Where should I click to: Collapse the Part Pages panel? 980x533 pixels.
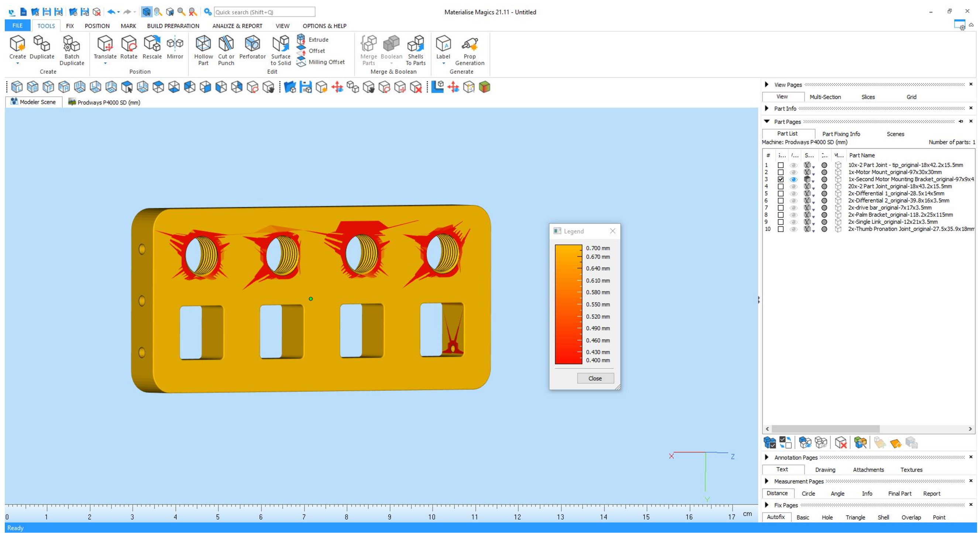pyautogui.click(x=767, y=122)
